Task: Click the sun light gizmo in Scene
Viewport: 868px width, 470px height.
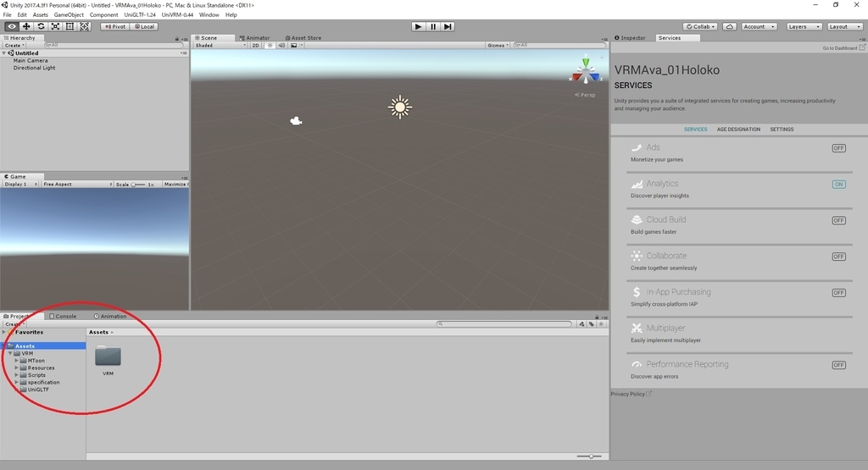Action: click(x=400, y=108)
